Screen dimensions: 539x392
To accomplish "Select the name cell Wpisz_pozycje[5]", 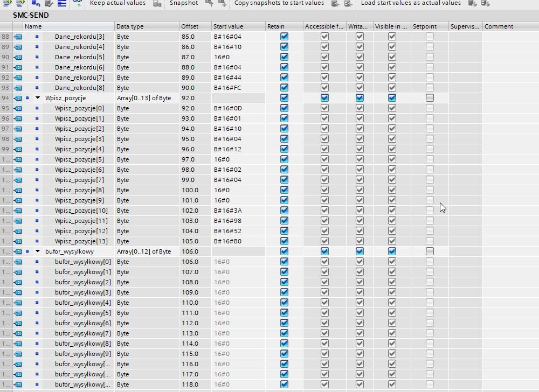I will tap(79, 159).
